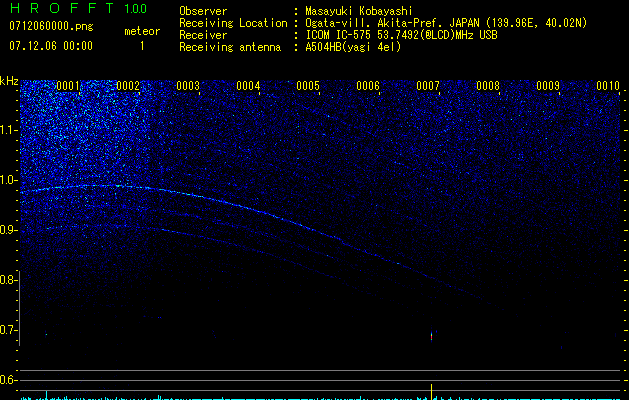Click the Receiver ICOM IC-575 line
Image resolution: width=629 pixels, height=400 pixels.
(x=338, y=35)
